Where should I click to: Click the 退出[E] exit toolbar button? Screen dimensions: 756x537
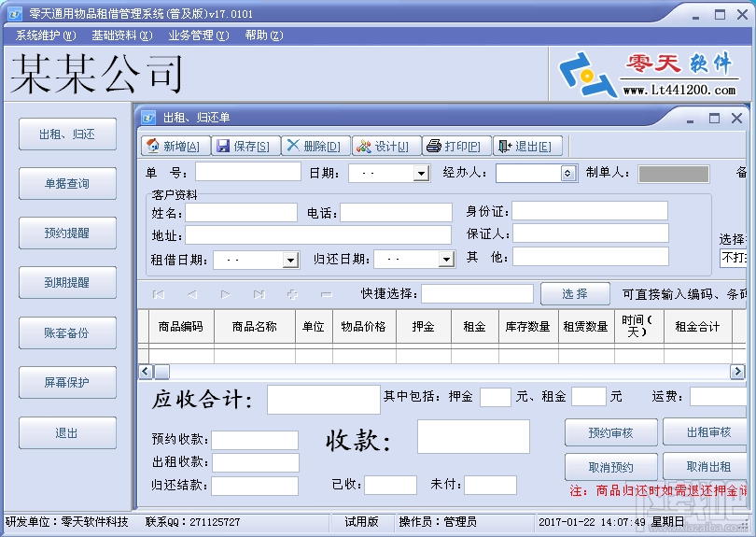point(527,146)
